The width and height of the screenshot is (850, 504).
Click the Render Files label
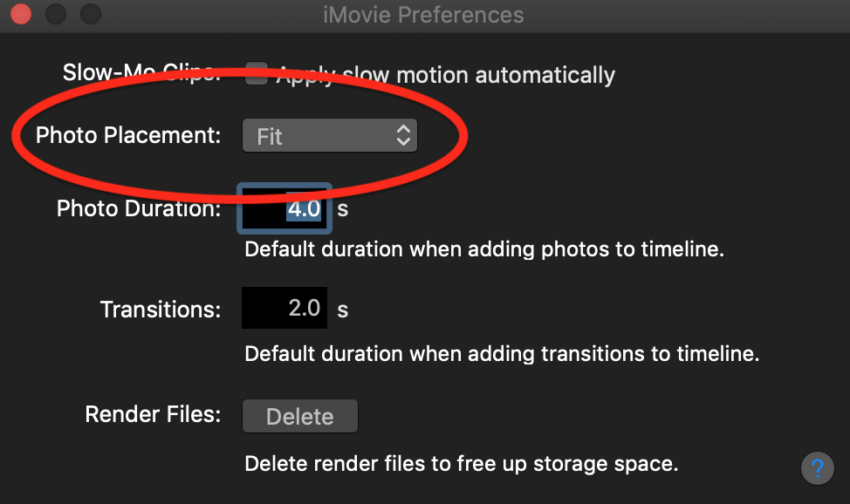153,414
